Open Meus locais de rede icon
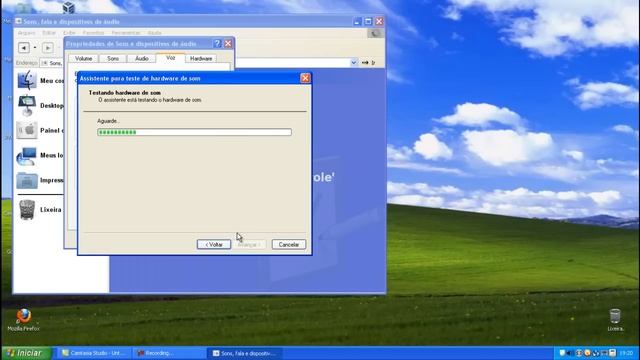 [x=27, y=156]
